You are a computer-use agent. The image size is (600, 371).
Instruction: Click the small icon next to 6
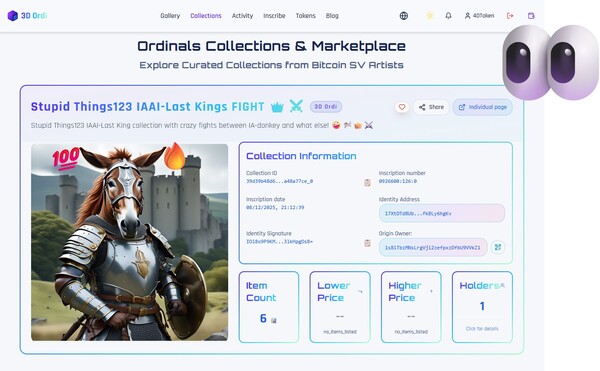[273, 321]
